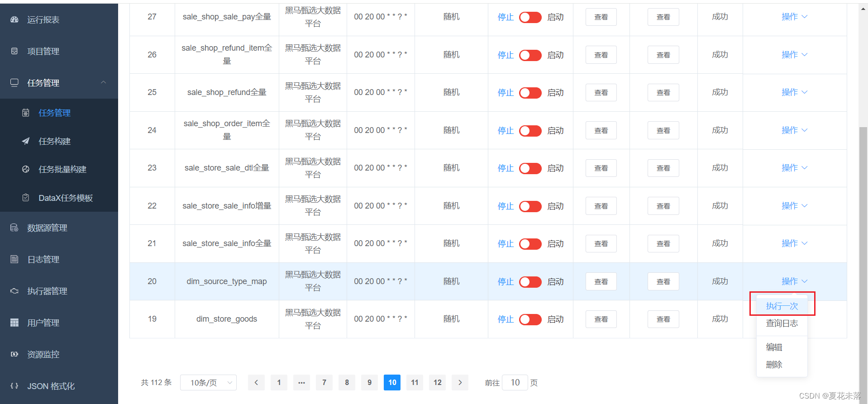Open 操作 dropdown for dim_source_type_map

pos(794,281)
